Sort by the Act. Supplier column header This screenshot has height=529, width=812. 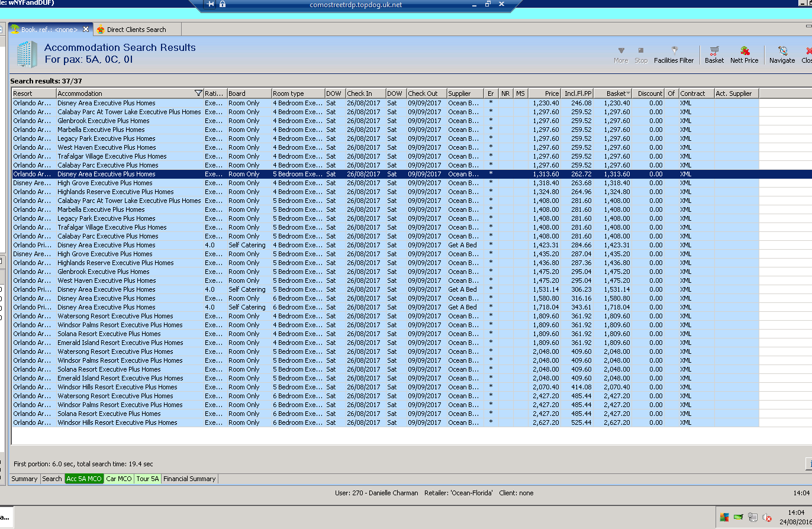pyautogui.click(x=736, y=93)
